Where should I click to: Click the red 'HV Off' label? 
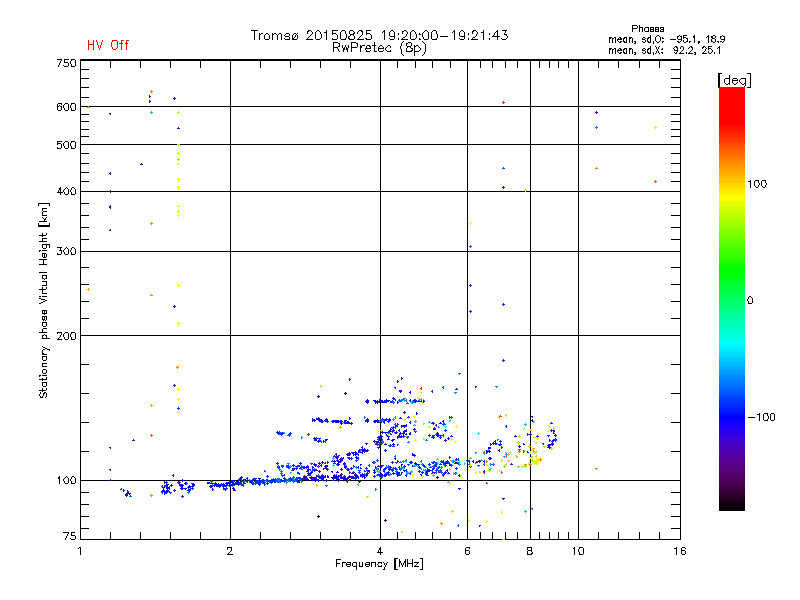coord(108,45)
